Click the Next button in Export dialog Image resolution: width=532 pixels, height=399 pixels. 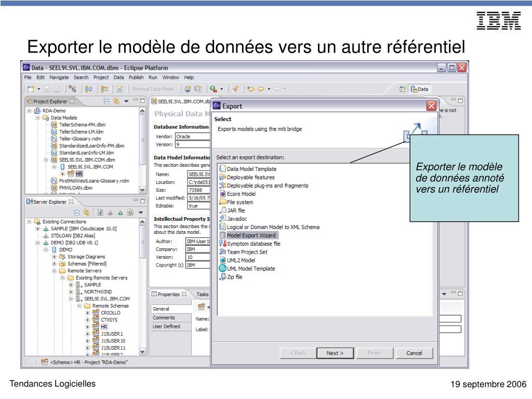335,353
